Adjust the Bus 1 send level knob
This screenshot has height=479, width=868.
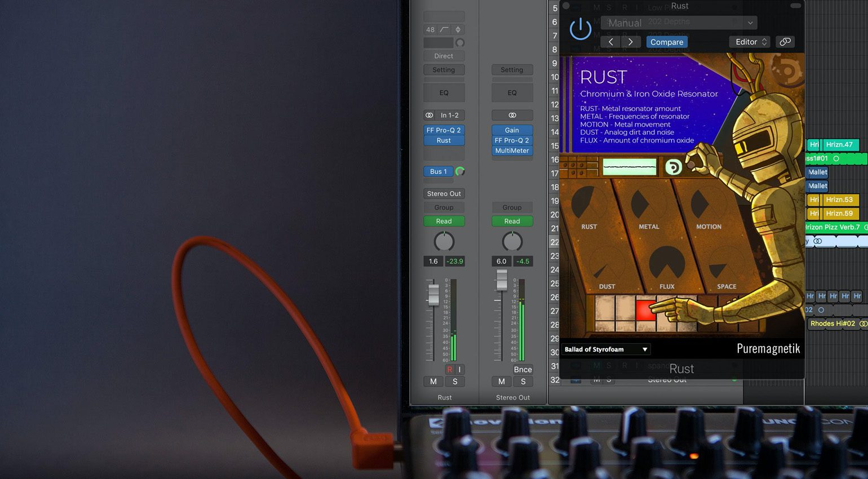(x=460, y=171)
